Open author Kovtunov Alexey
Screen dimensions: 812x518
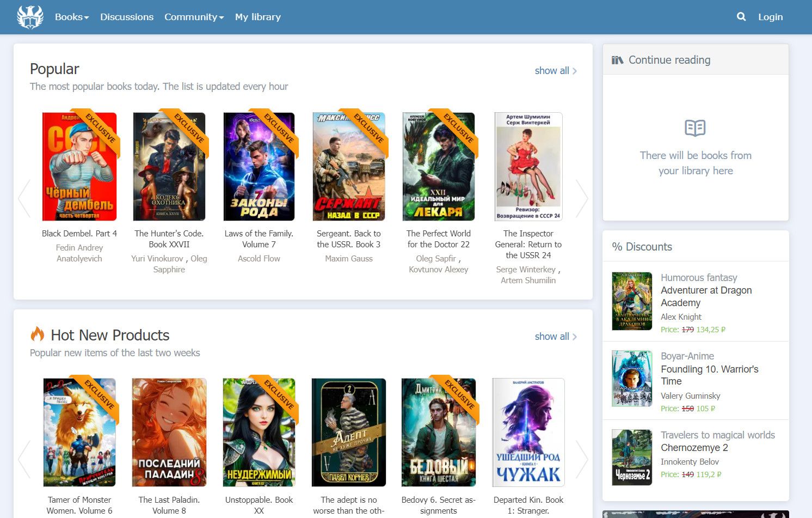click(x=439, y=270)
